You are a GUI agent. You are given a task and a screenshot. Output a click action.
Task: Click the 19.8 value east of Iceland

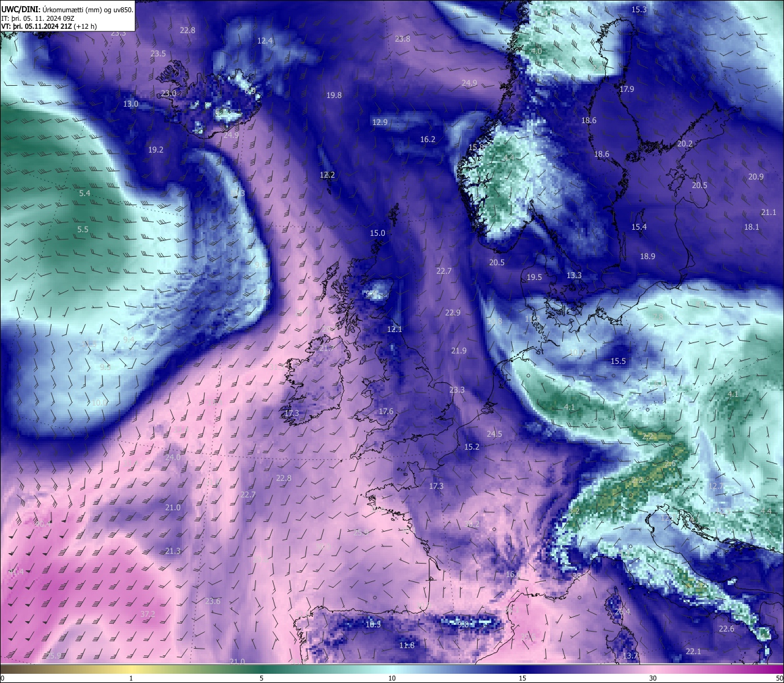pyautogui.click(x=334, y=96)
